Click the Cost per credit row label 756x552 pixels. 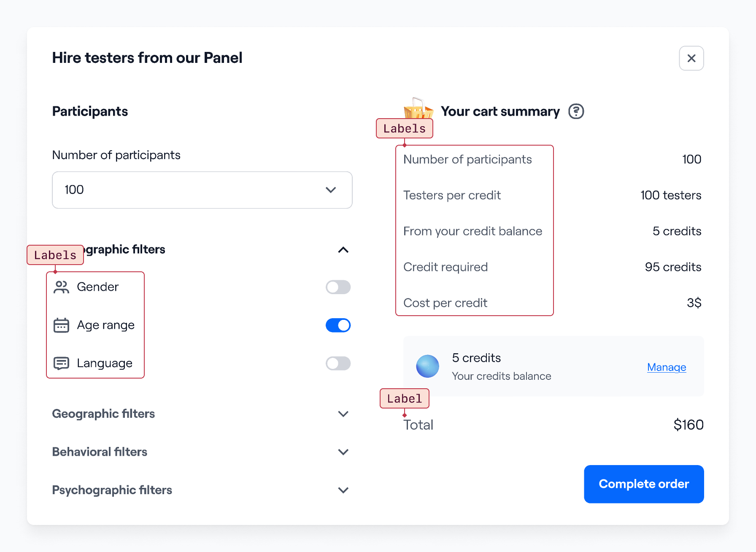(x=445, y=303)
